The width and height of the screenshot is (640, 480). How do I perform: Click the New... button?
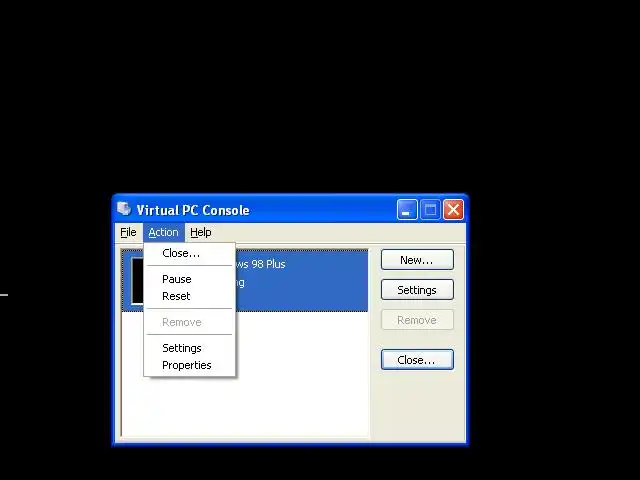click(x=417, y=260)
